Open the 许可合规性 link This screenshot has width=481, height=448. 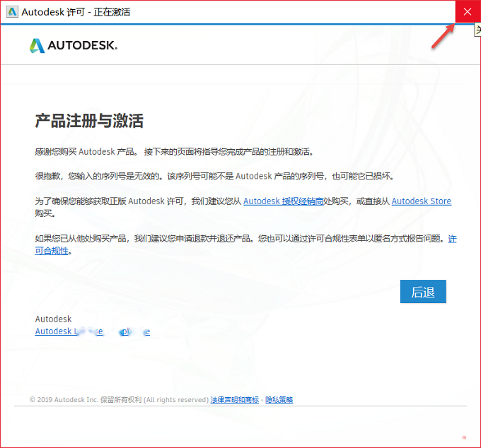pos(51,251)
